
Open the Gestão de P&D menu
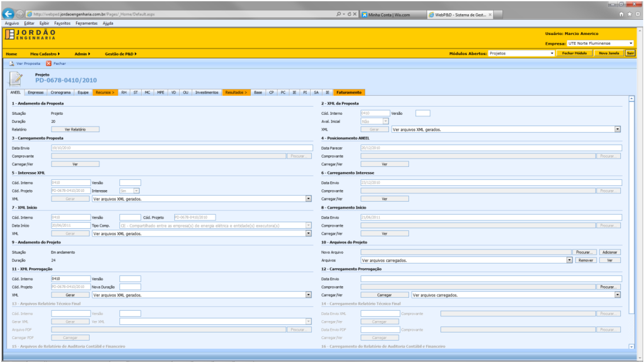click(121, 54)
